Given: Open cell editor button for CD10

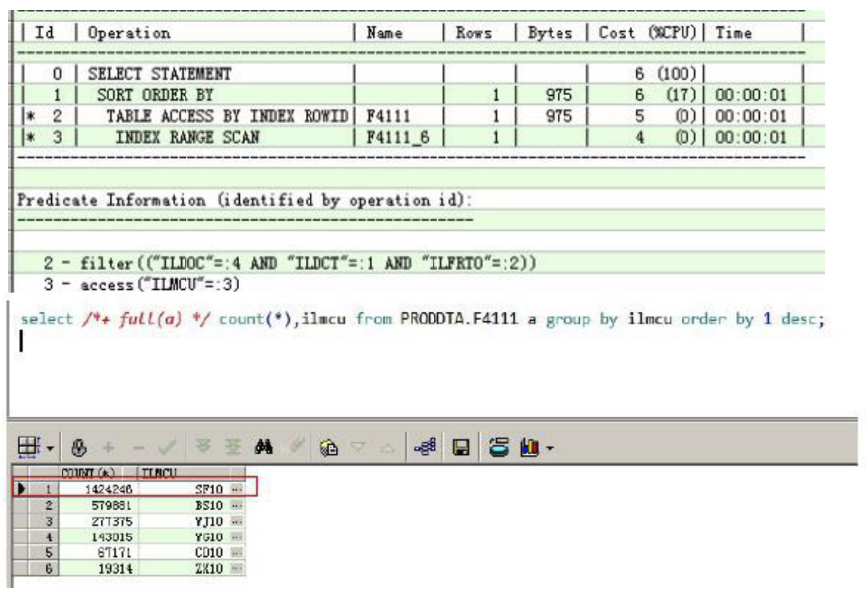Looking at the screenshot, I should (237, 552).
